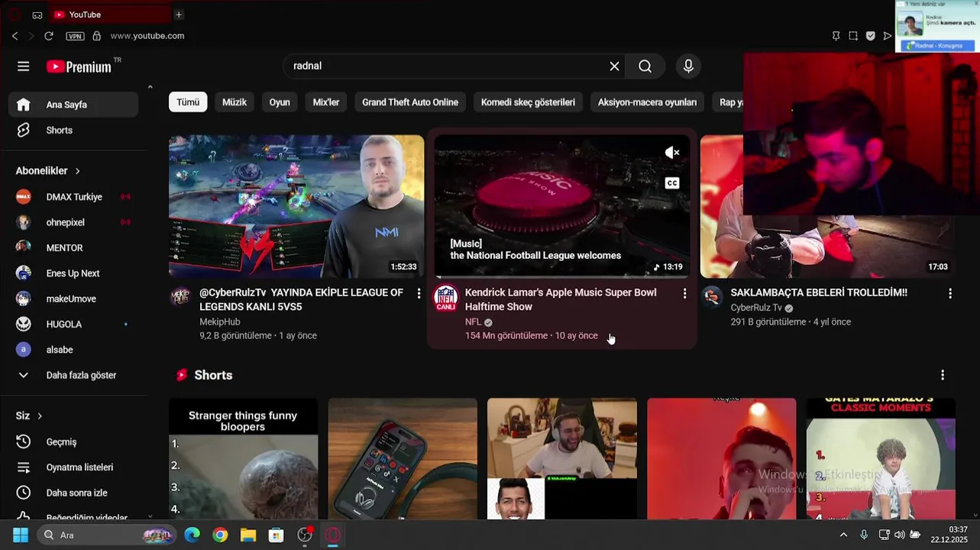Open the ohnepixel subscription channel
The image size is (980, 550).
coord(73,222)
